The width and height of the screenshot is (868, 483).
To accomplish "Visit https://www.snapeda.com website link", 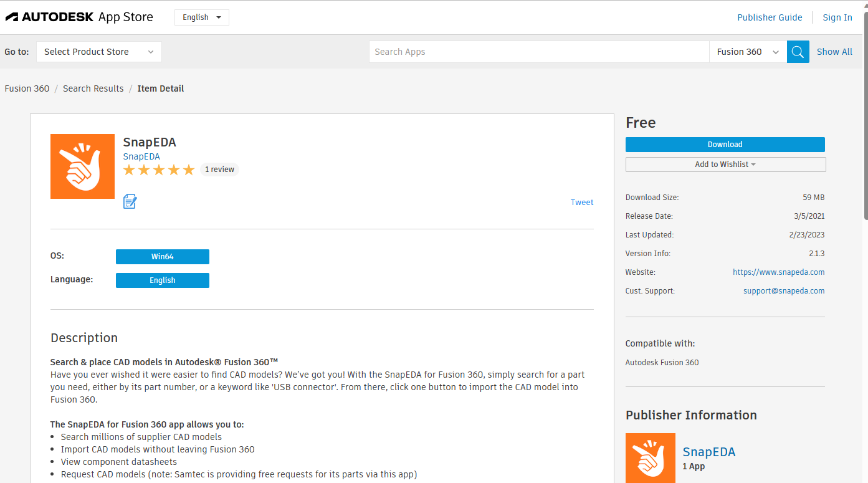I will 779,272.
